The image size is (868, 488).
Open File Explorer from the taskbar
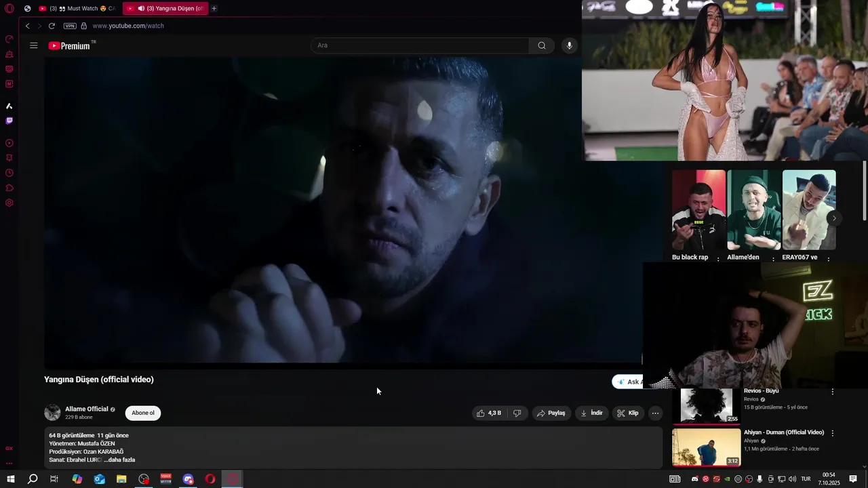click(x=121, y=479)
